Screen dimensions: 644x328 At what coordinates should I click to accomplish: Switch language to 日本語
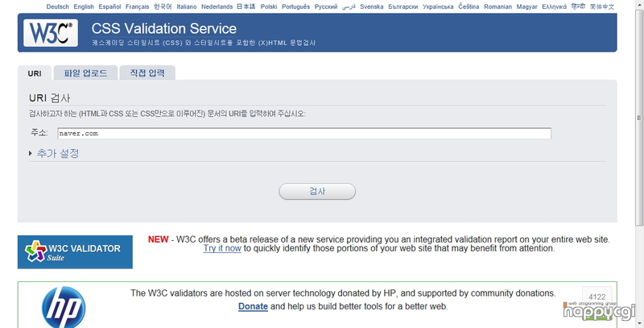(246, 6)
